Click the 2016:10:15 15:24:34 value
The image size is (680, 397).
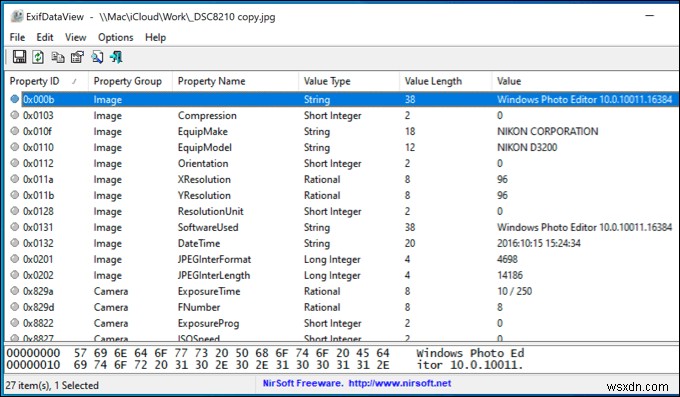click(x=539, y=243)
